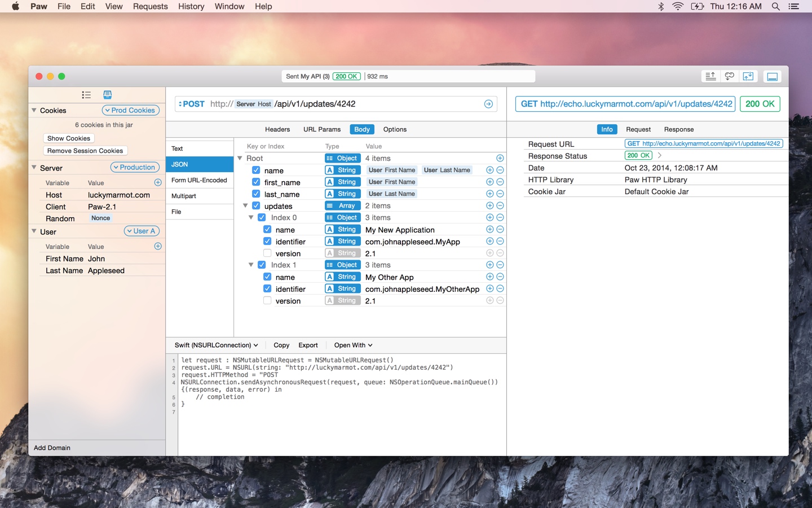Click Add Domain at sidebar bottom
This screenshot has width=812, height=508.
(52, 448)
